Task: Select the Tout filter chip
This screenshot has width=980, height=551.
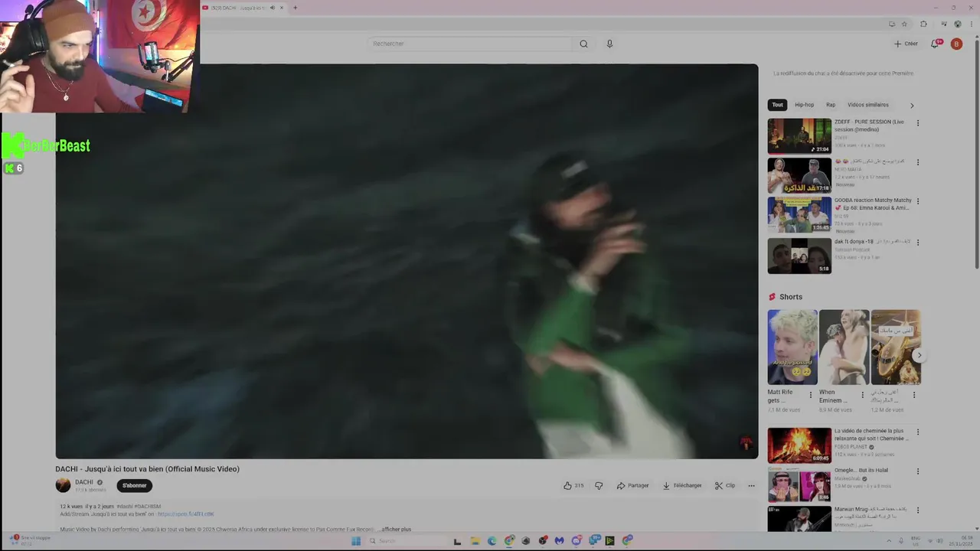Action: 777,105
